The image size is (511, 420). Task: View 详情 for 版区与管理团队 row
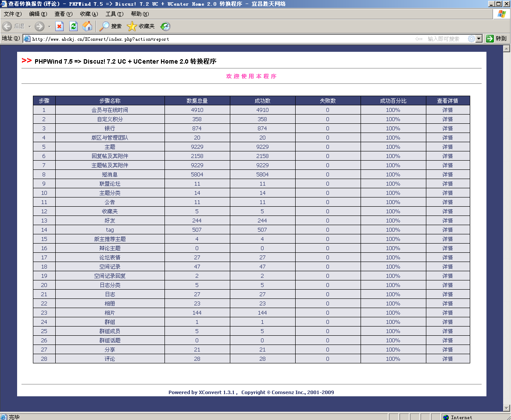pos(448,138)
